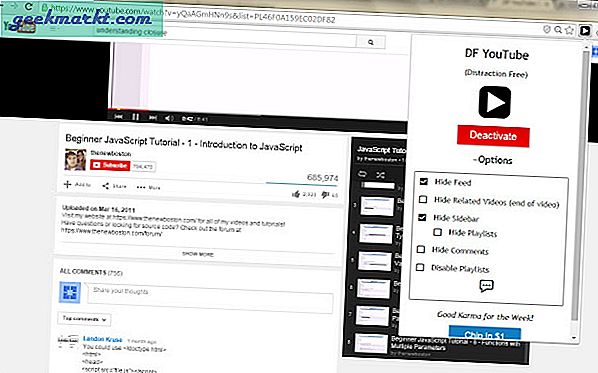Viewport: 598px width, 373px height.
Task: Mute the video with the speaker icon
Action: (x=169, y=118)
